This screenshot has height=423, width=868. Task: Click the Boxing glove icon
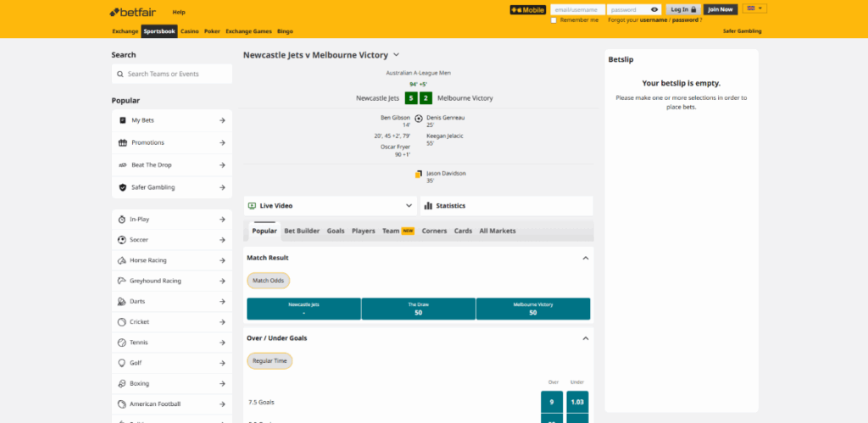click(x=122, y=384)
